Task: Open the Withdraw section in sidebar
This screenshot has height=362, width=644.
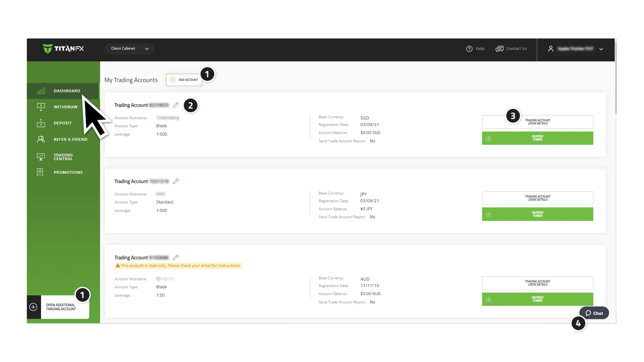Action: point(65,107)
